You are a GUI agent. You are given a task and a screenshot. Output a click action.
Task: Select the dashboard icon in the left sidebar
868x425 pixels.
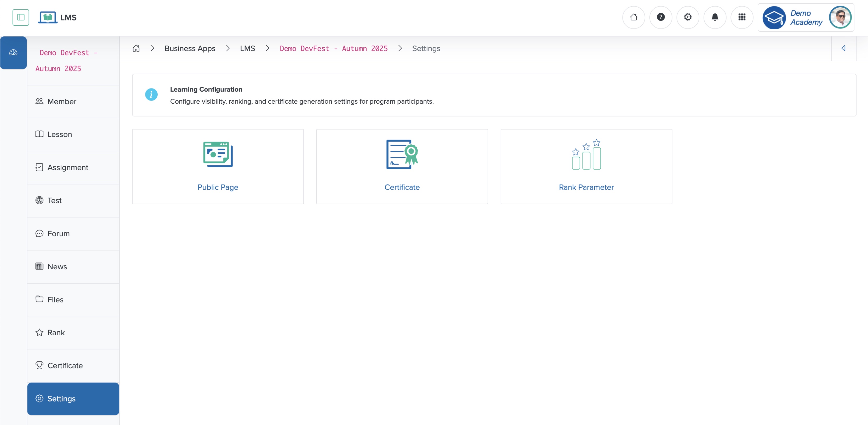(x=14, y=52)
